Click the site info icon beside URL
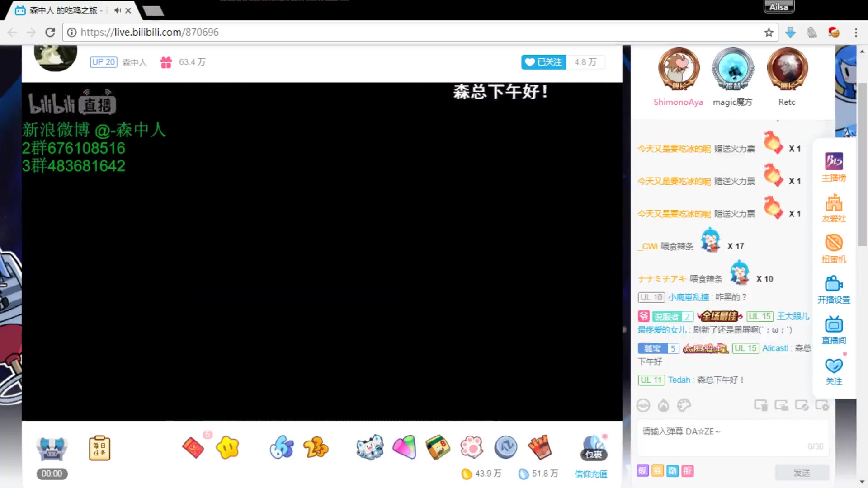Image resolution: width=868 pixels, height=488 pixels. click(x=71, y=33)
